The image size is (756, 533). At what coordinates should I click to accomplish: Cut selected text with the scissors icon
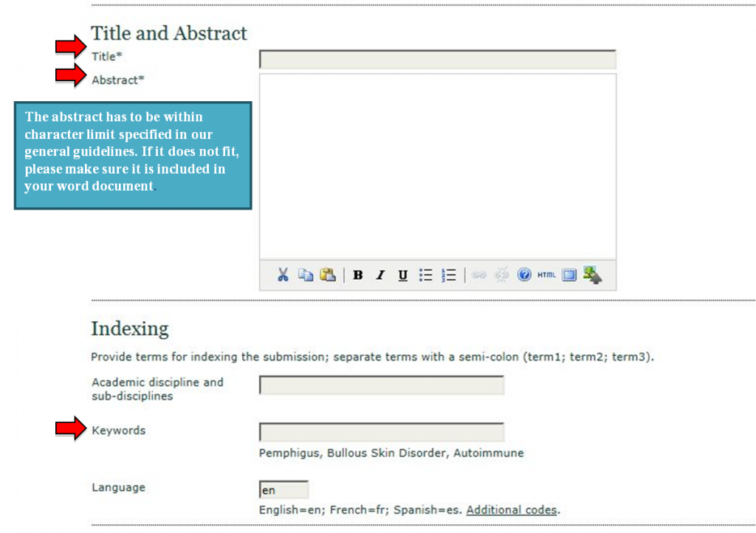[283, 275]
